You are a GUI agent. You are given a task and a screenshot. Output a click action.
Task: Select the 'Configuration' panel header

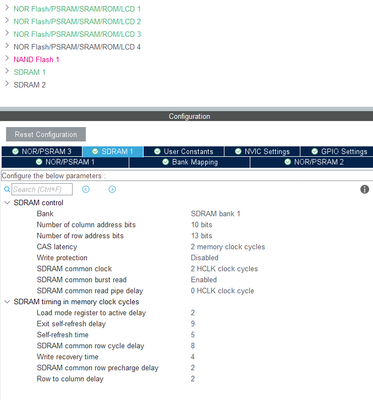pyautogui.click(x=189, y=116)
